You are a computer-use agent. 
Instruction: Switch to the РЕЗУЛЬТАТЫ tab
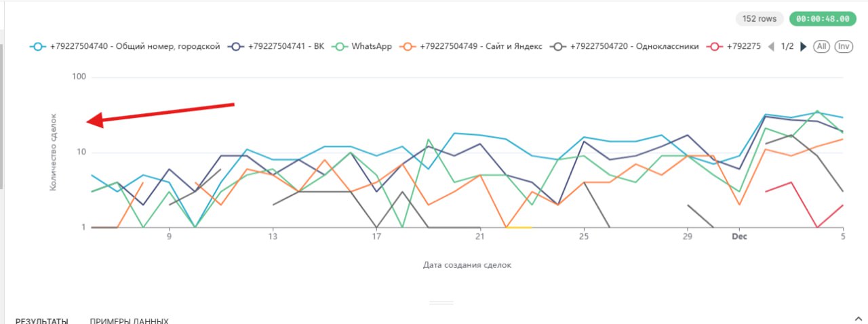42,320
